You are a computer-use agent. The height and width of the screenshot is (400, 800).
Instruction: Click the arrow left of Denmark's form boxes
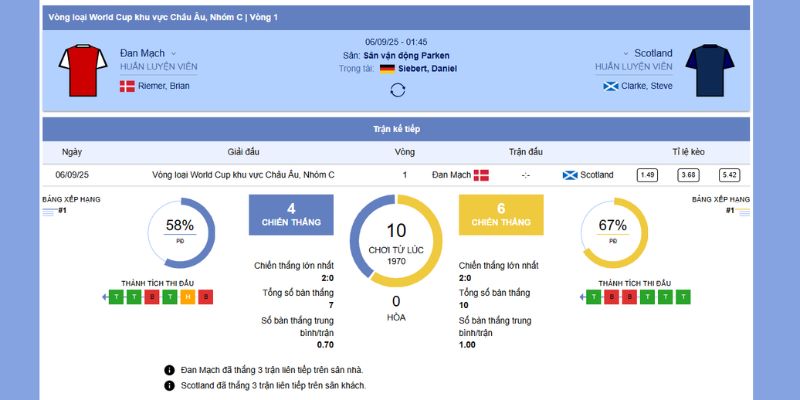[x=105, y=297]
